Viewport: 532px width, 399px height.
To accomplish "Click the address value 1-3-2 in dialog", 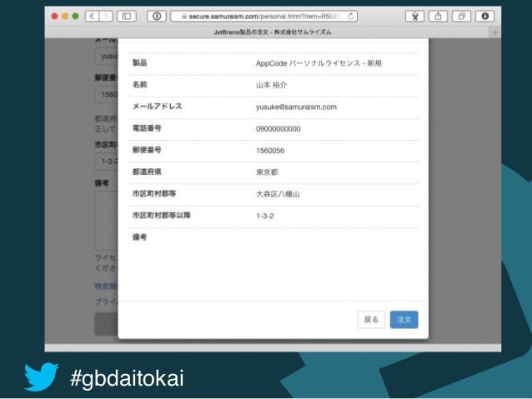I will click(265, 216).
